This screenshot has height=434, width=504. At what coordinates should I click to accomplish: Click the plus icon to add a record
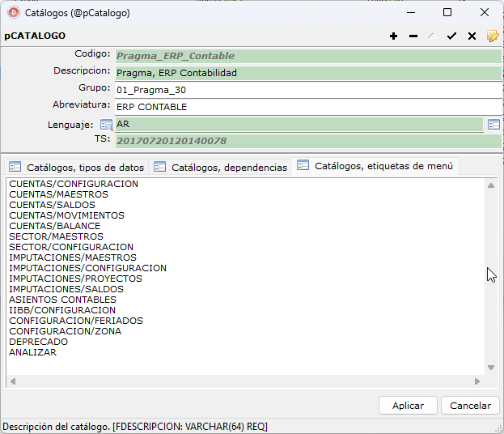[393, 36]
